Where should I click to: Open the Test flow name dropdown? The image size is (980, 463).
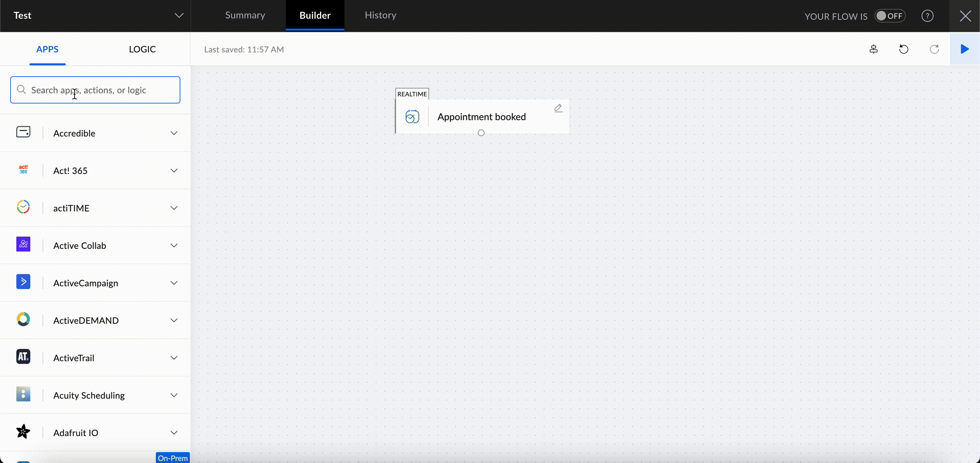[x=179, y=16]
